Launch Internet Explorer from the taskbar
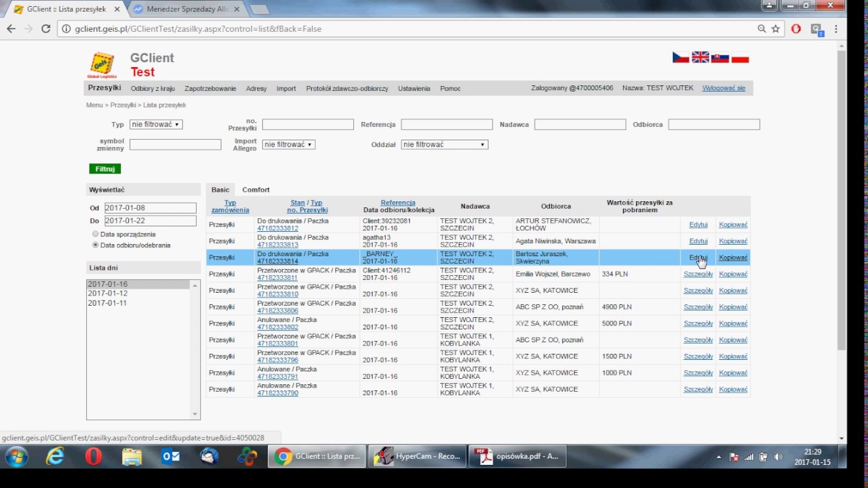868x488 pixels. [55, 457]
